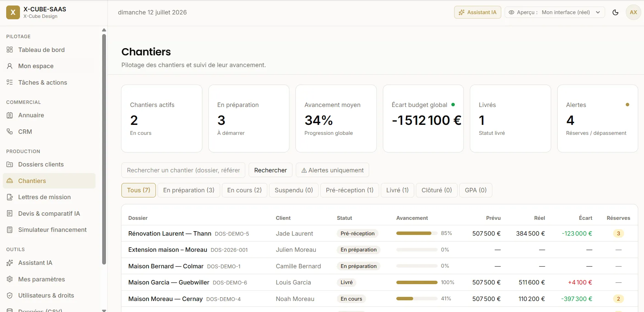This screenshot has height=312, width=644.
Task: Click the 41% progress bar for Maison Moreau
Action: [x=417, y=299]
